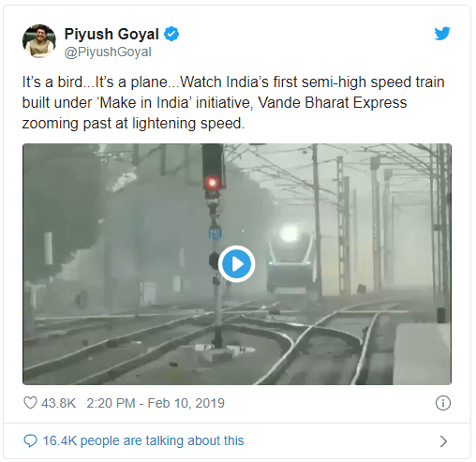This screenshot has width=476, height=462.
Task: Click the reply speech bubble icon
Action: [30, 440]
